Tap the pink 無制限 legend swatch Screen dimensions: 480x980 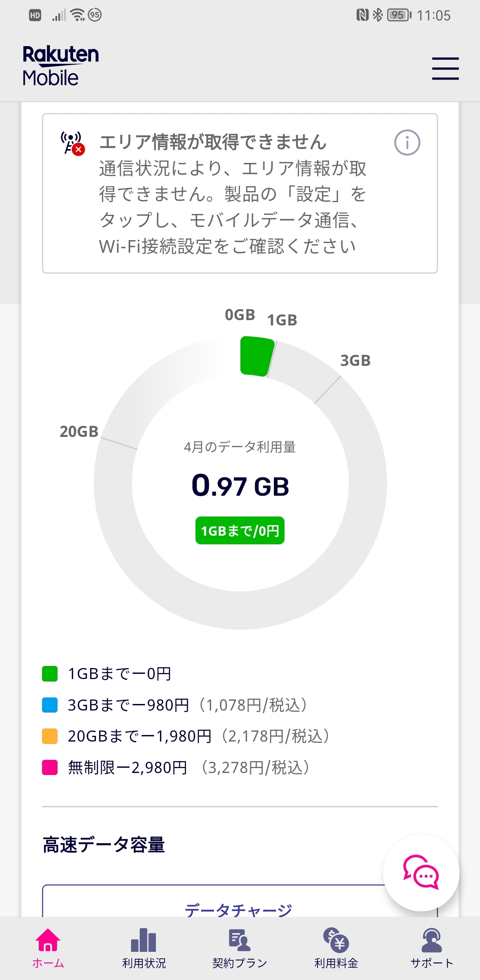[x=50, y=768]
